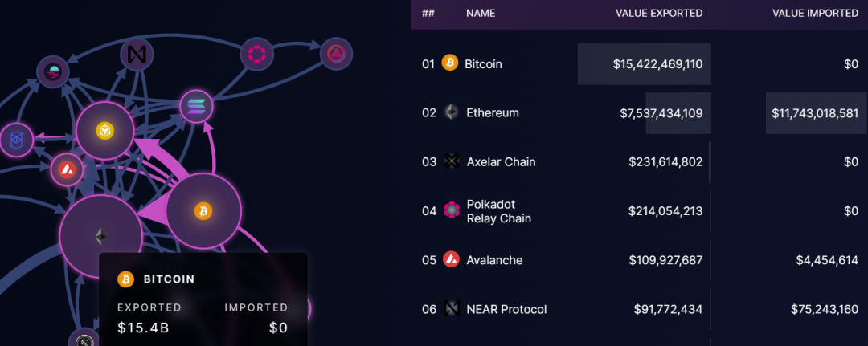
Task: Sort by the VALUE EXPORTED column header
Action: [x=659, y=14]
